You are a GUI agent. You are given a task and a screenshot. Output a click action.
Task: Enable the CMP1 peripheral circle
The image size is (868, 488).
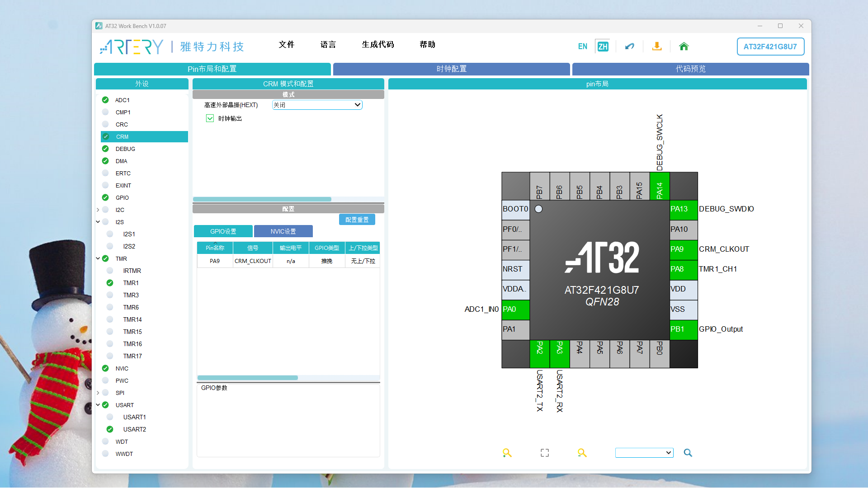(105, 112)
